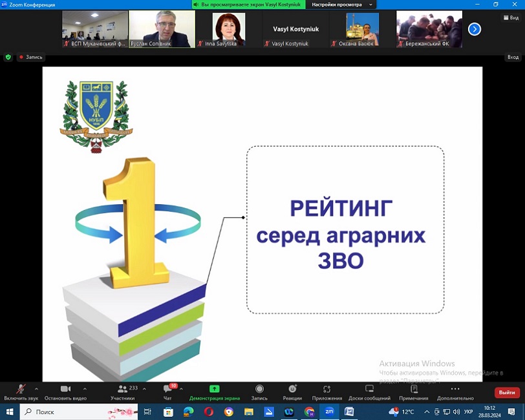Screen dimensions: 525x420
Task: Open Доски сообщений whiteboards
Action: tap(369, 392)
